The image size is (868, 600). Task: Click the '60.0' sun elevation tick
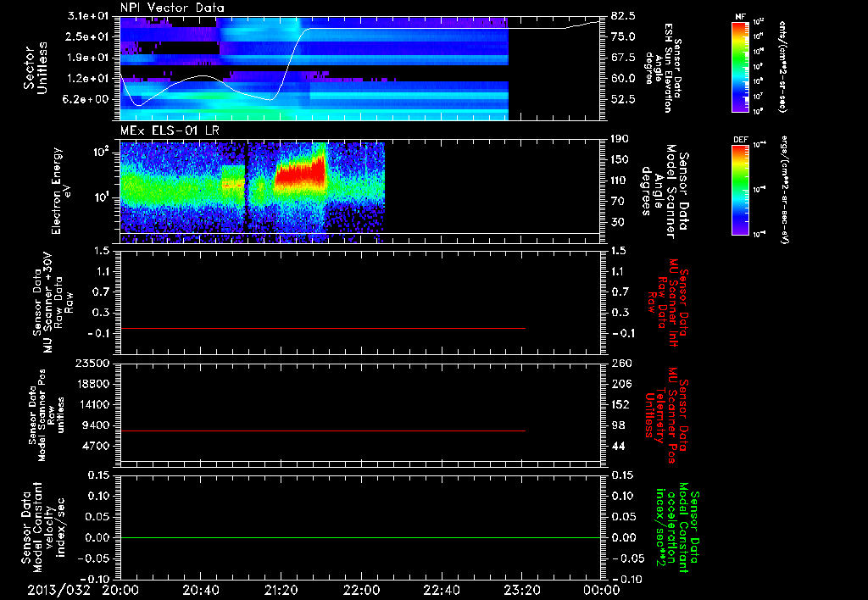coord(623,78)
